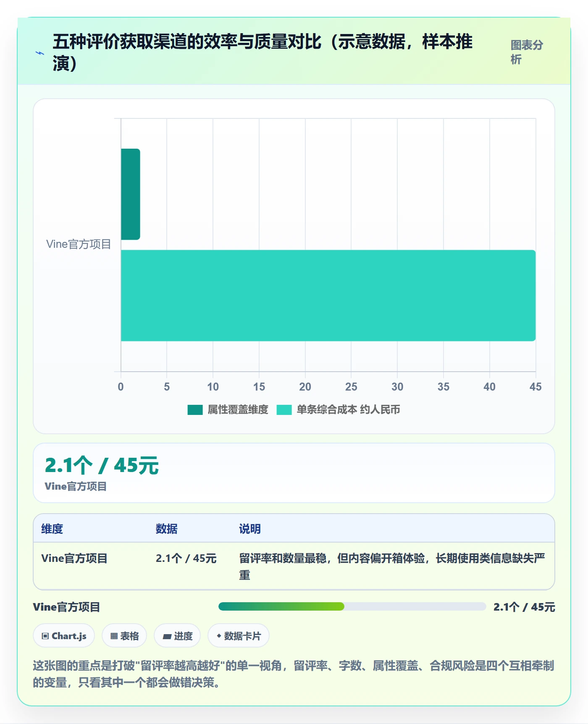Click the large green 2.1个 / 45元 figure
Viewport: 588px width, 724px height.
(x=102, y=465)
